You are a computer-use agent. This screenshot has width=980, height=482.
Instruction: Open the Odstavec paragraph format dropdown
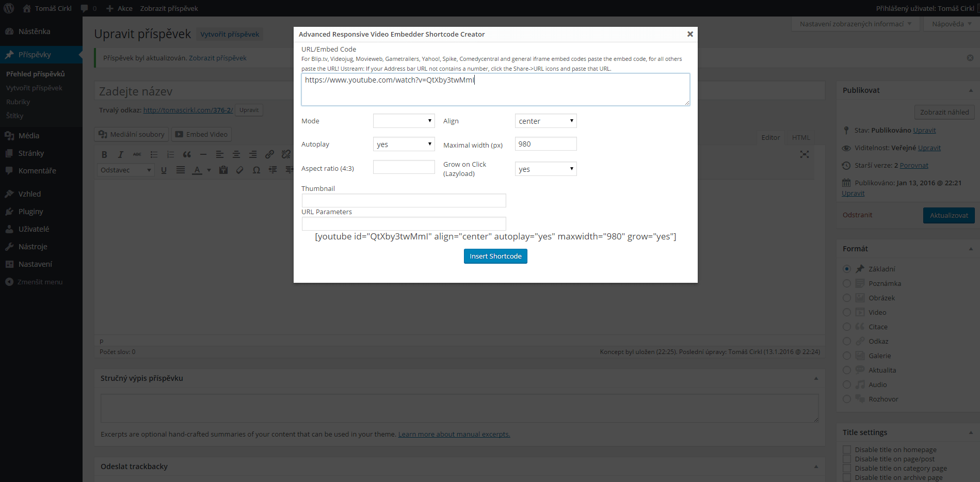point(126,170)
